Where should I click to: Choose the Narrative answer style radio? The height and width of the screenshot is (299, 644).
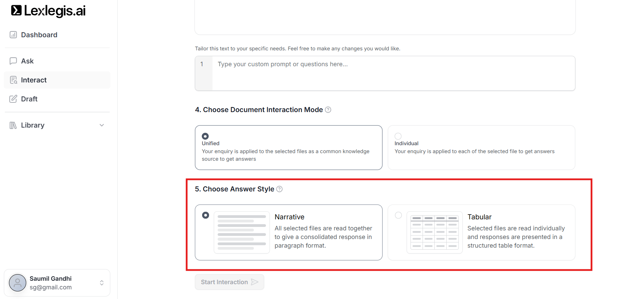[206, 215]
